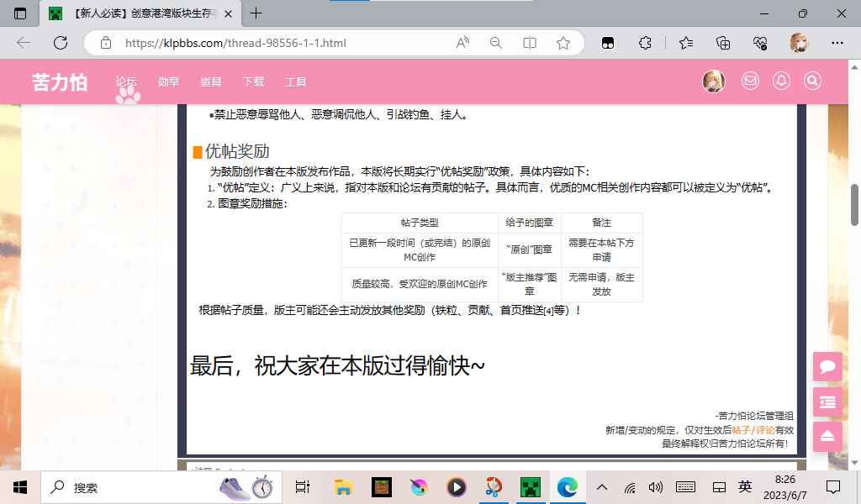861x504 pixels.
Task: Open Collections panel
Action: click(x=723, y=43)
